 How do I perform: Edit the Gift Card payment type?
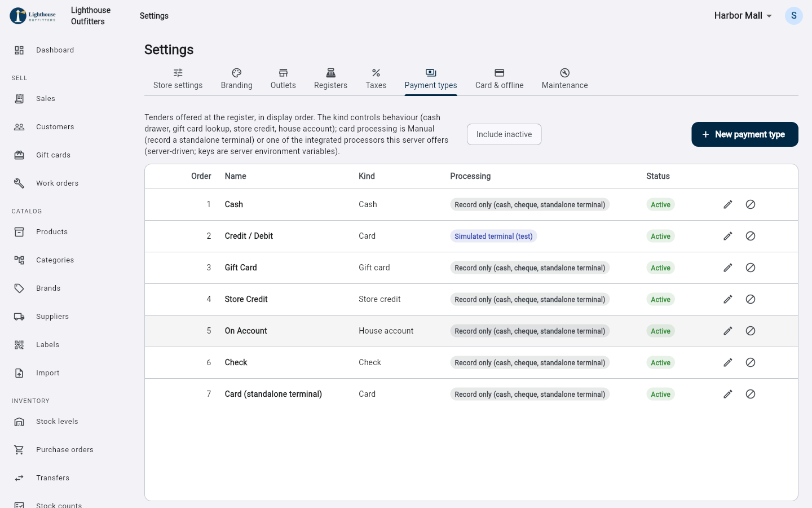click(x=728, y=268)
